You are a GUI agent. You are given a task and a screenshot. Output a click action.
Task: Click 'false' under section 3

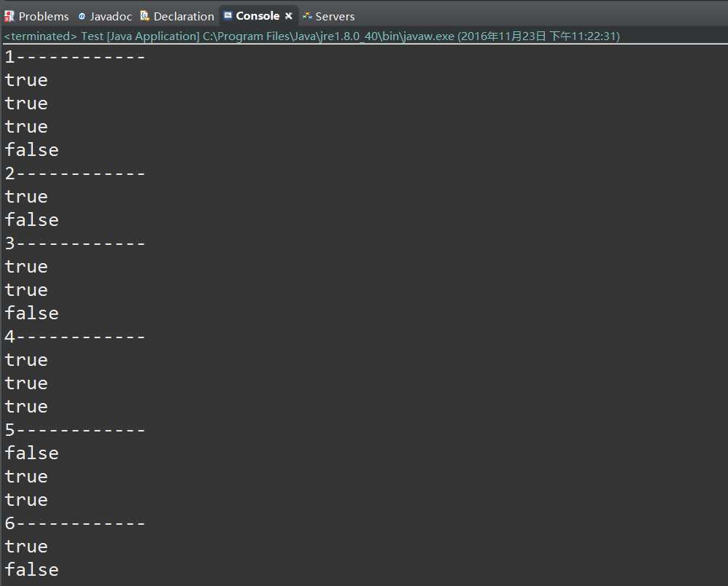(x=31, y=313)
